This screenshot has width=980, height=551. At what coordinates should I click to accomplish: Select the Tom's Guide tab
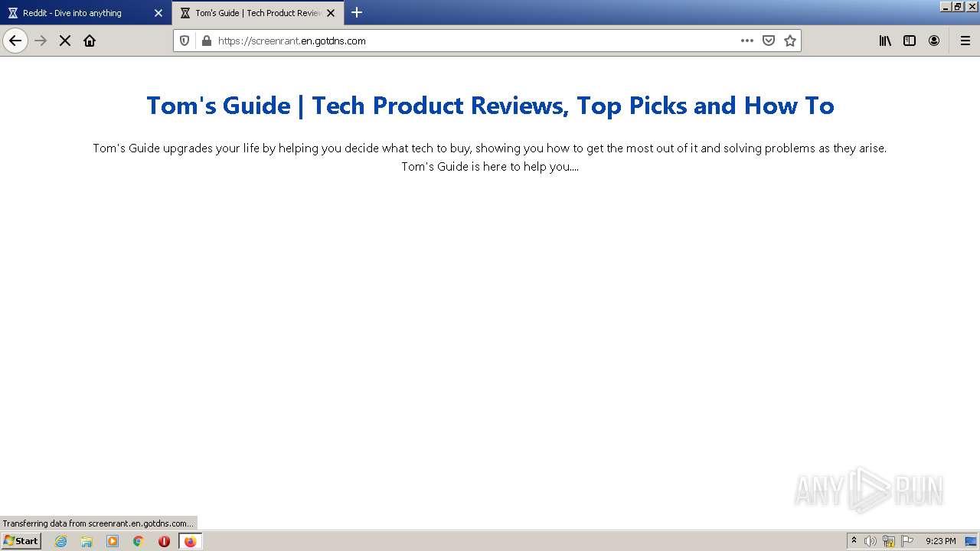click(x=258, y=13)
